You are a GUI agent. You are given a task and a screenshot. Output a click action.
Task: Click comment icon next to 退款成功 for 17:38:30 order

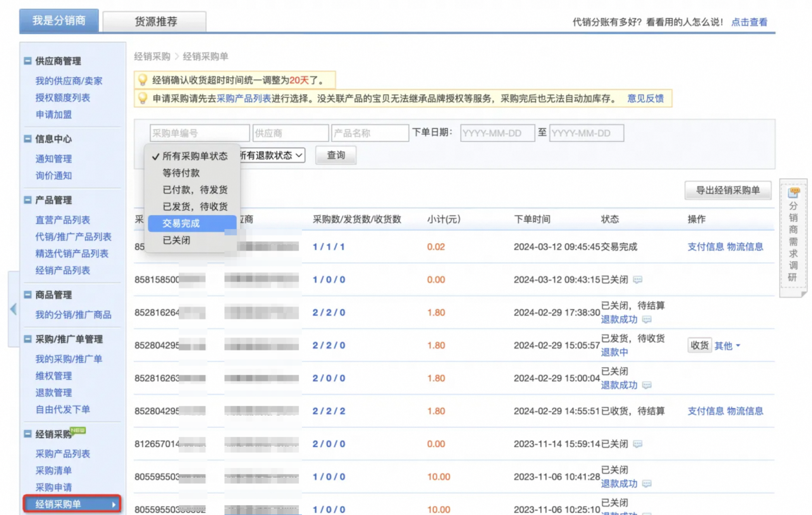(x=647, y=319)
